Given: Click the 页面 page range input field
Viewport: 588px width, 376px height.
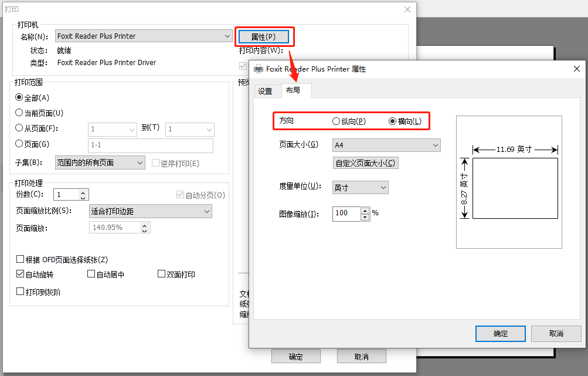Looking at the screenshot, I should [x=150, y=146].
